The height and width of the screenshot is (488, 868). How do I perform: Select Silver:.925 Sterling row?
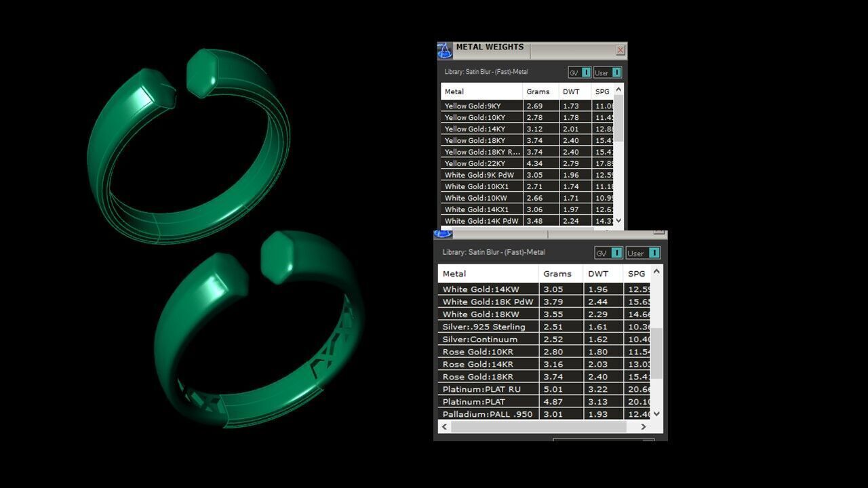point(544,327)
